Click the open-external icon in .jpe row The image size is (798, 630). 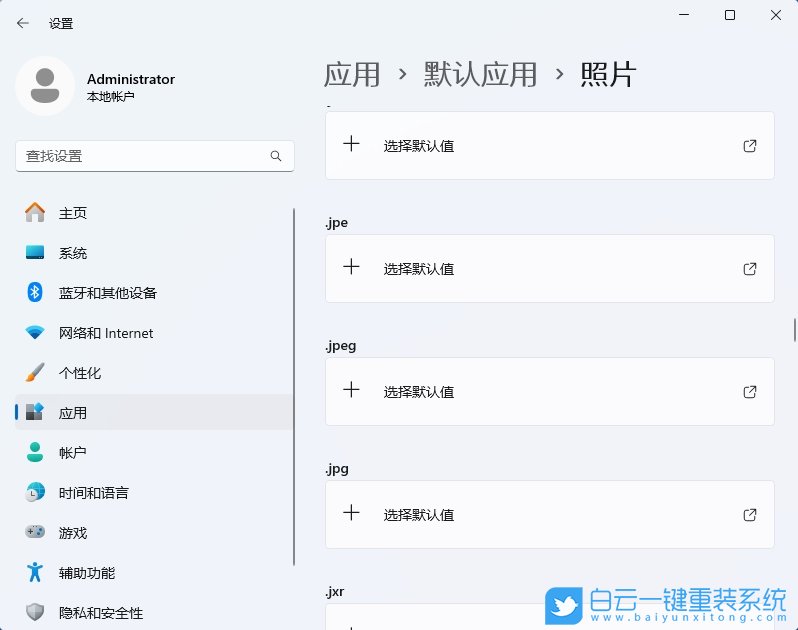[750, 269]
